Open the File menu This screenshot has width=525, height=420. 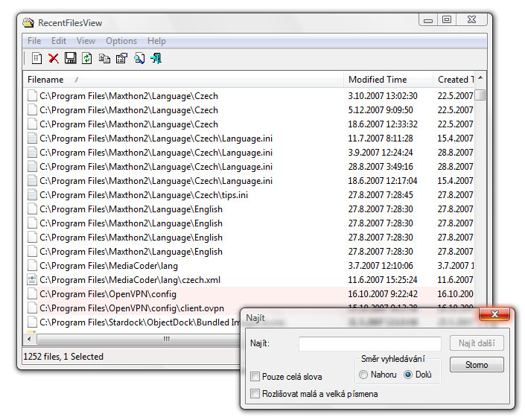pyautogui.click(x=34, y=41)
